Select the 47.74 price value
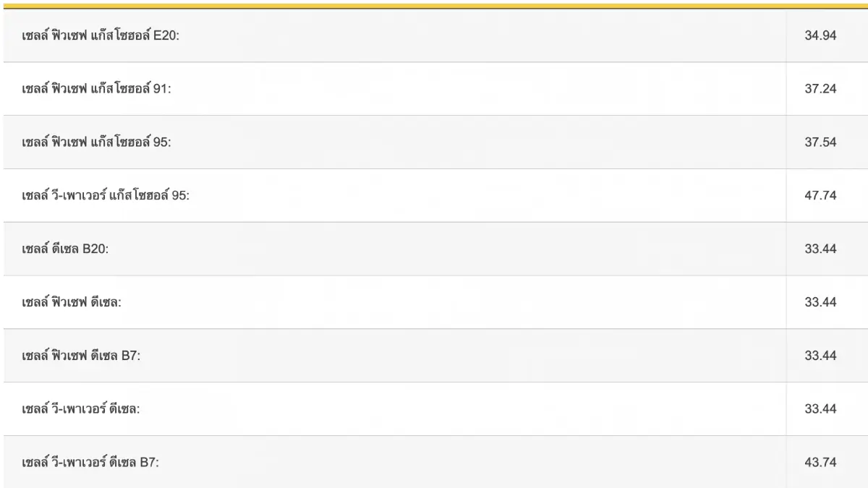 [820, 196]
